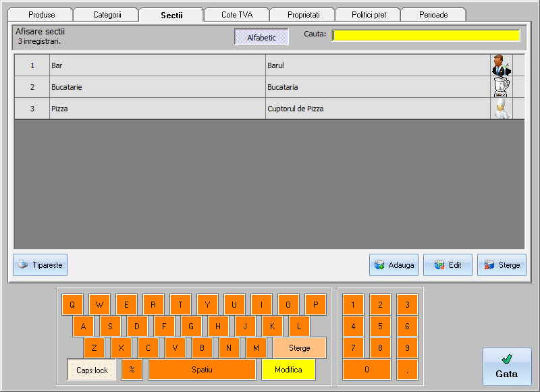Viewport: 540px width, 392px height.
Task: Tap the P key
Action: (315, 304)
